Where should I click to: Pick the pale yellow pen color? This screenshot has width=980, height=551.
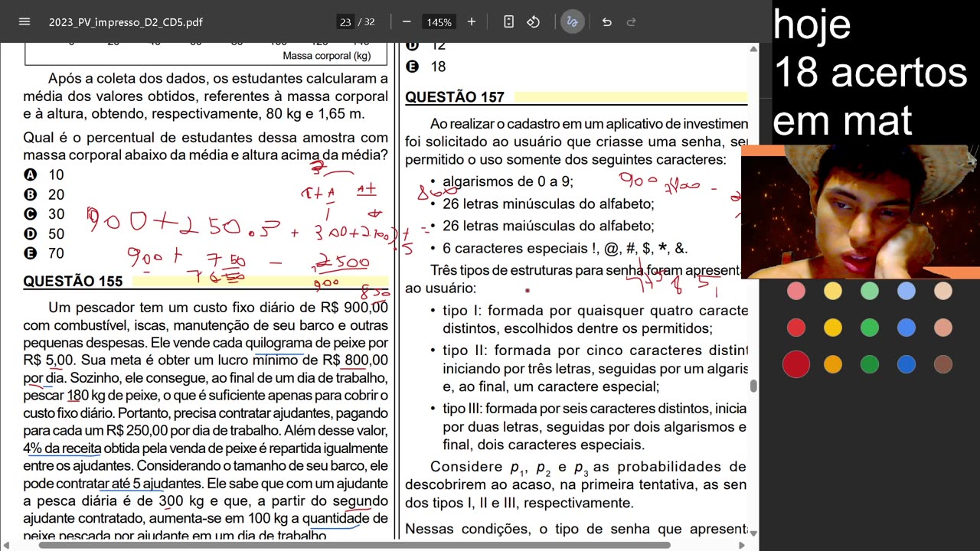[x=833, y=291]
